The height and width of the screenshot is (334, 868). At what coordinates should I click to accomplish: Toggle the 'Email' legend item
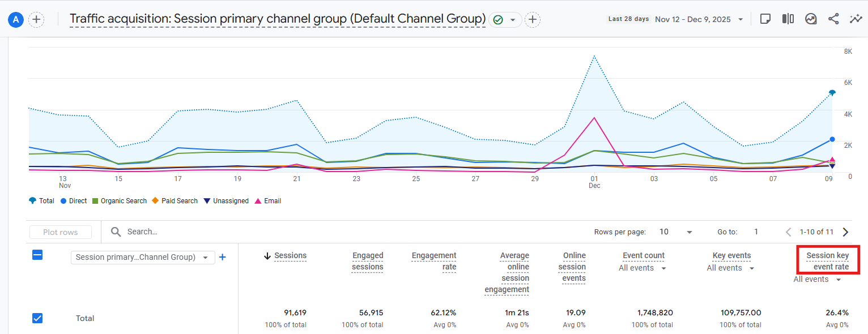coord(268,201)
